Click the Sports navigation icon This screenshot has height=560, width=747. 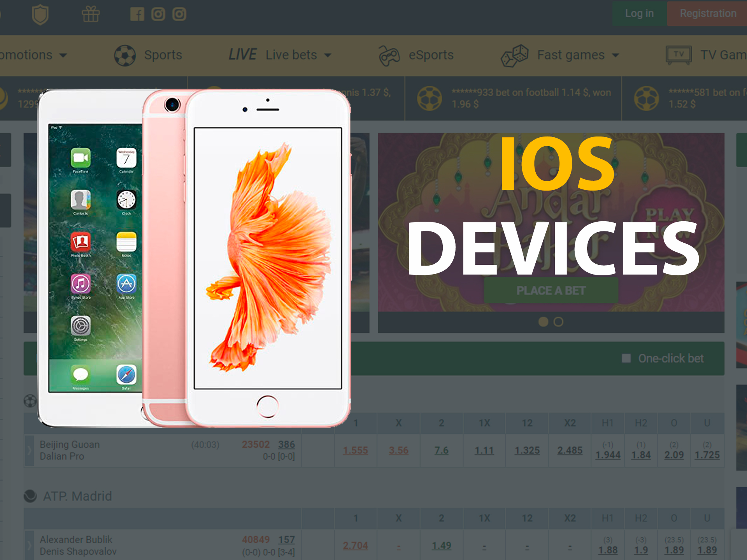pyautogui.click(x=126, y=55)
